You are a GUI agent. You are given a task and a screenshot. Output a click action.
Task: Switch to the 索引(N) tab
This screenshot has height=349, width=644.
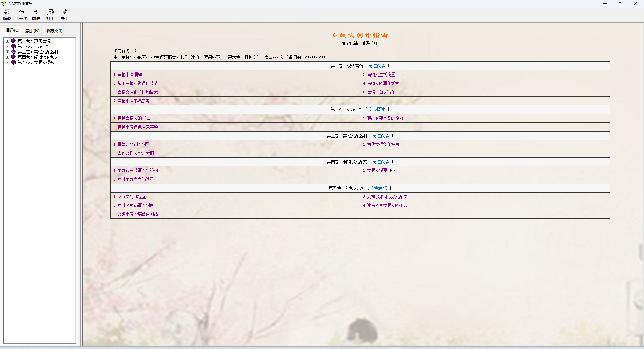click(33, 31)
